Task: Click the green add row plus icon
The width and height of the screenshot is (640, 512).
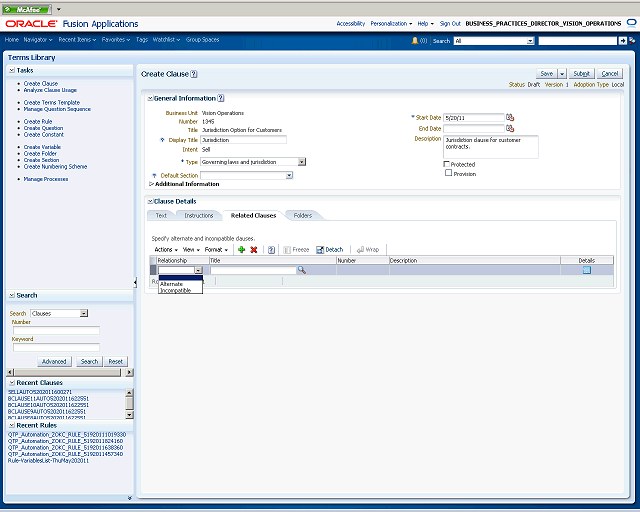Action: pos(241,249)
